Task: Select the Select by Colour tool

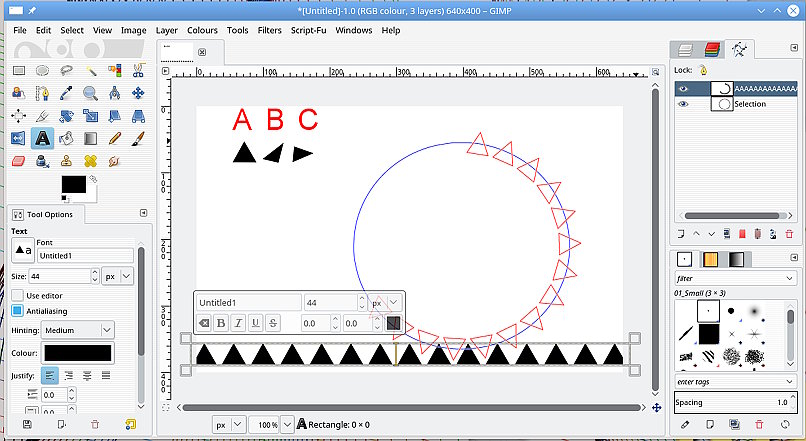Action: [x=115, y=70]
